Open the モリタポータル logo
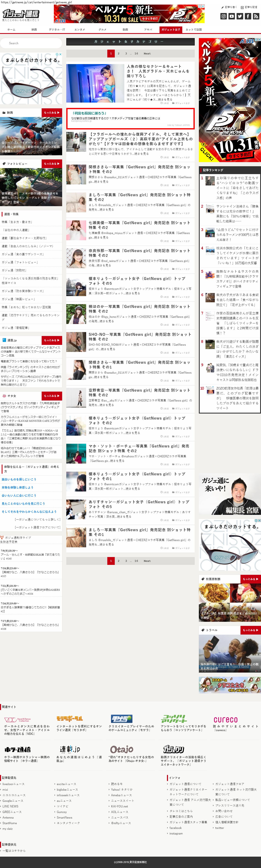 click(x=70, y=718)
